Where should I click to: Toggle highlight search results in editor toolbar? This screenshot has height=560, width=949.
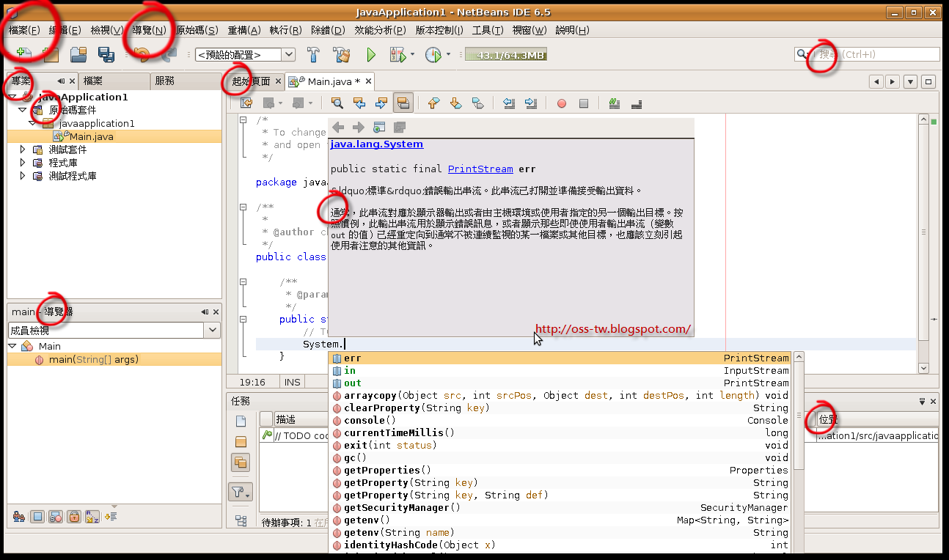[403, 103]
